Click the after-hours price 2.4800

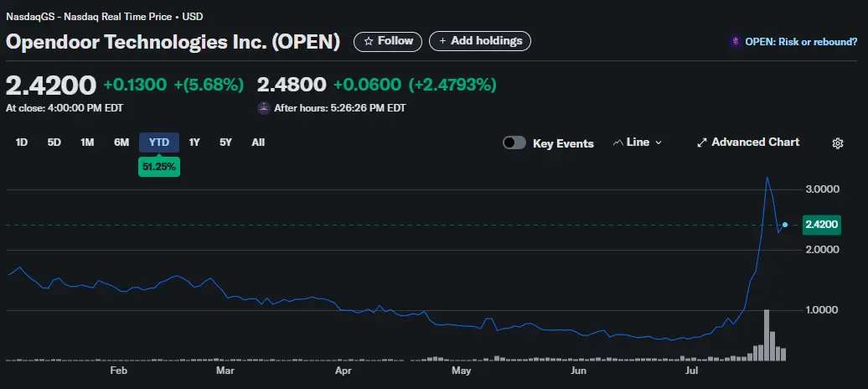(292, 85)
